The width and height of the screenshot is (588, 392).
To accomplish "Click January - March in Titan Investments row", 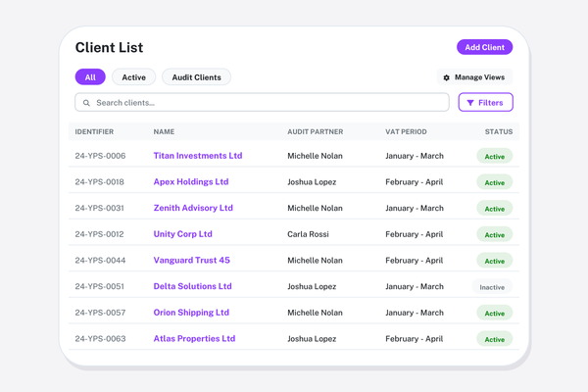I will coord(415,156).
